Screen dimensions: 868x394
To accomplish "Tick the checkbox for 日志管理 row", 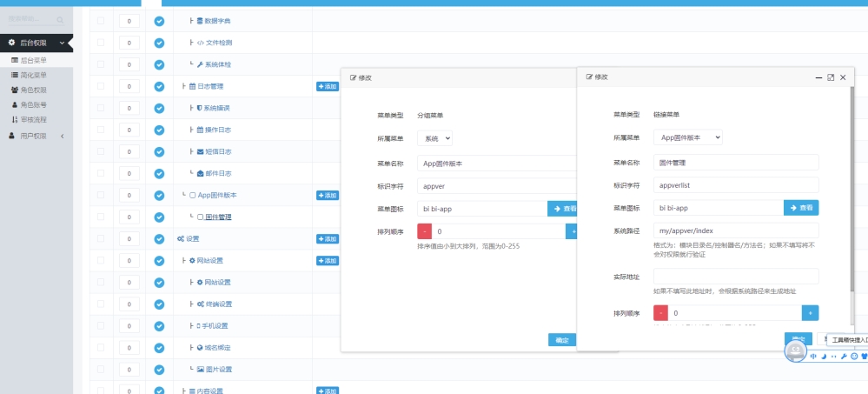I will pyautogui.click(x=101, y=86).
